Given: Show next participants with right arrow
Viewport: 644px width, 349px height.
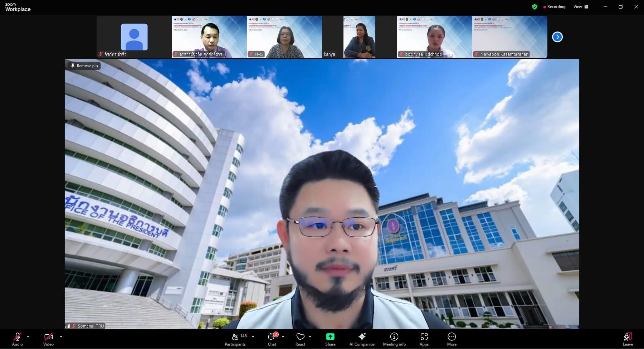Looking at the screenshot, I should coord(557,37).
